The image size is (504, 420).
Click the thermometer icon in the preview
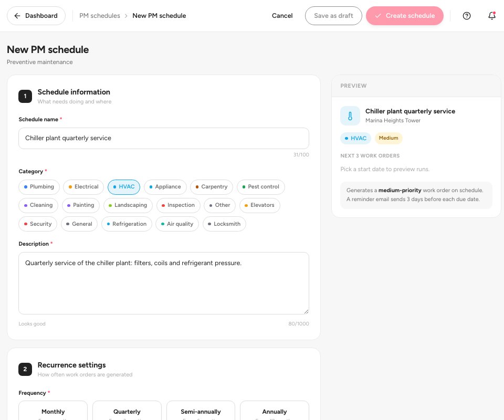pyautogui.click(x=350, y=115)
